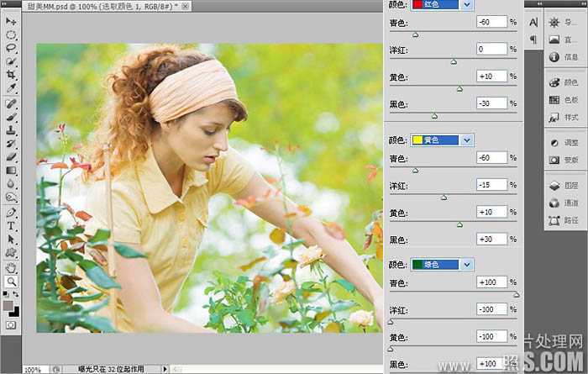The width and height of the screenshot is (588, 374).
Task: Select the Move tool
Action: (11, 21)
